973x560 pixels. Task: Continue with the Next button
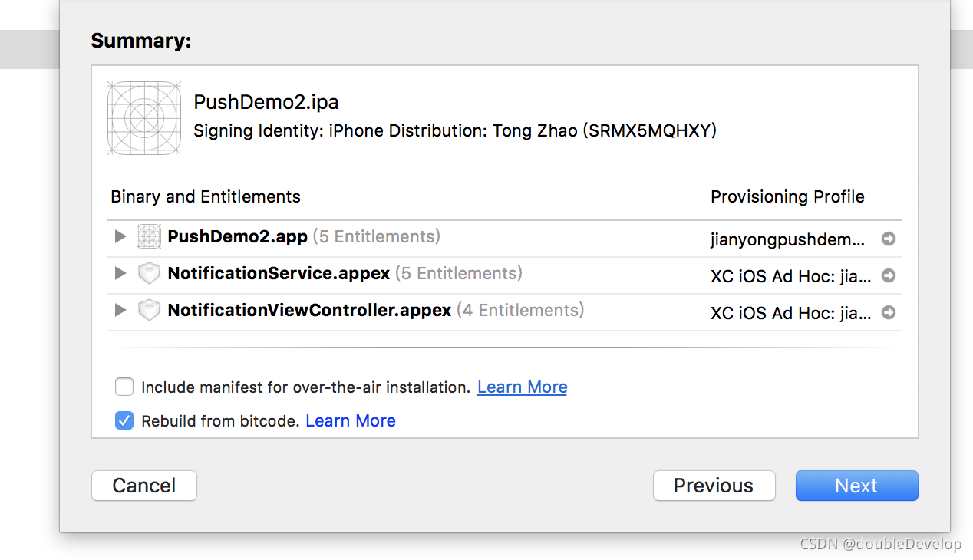click(x=856, y=486)
